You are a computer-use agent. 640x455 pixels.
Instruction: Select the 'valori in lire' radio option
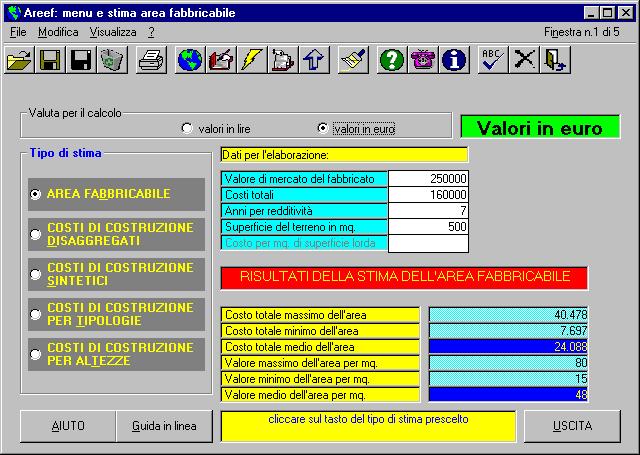click(x=187, y=129)
